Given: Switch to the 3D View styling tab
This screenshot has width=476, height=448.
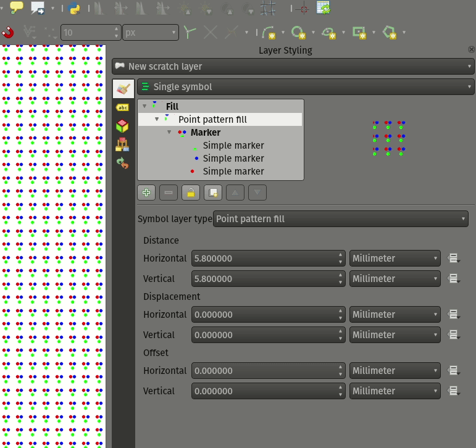Looking at the screenshot, I should [122, 126].
